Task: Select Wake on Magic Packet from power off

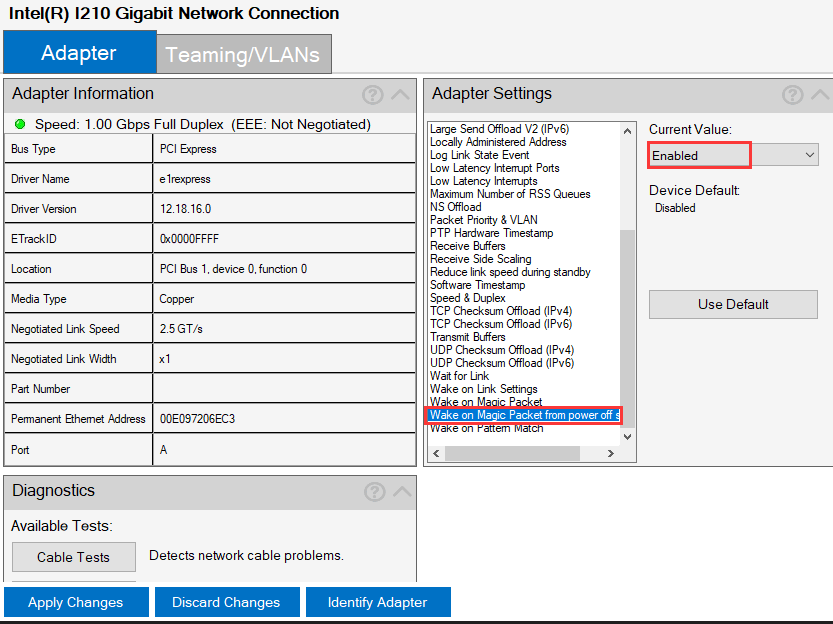Action: tap(524, 415)
